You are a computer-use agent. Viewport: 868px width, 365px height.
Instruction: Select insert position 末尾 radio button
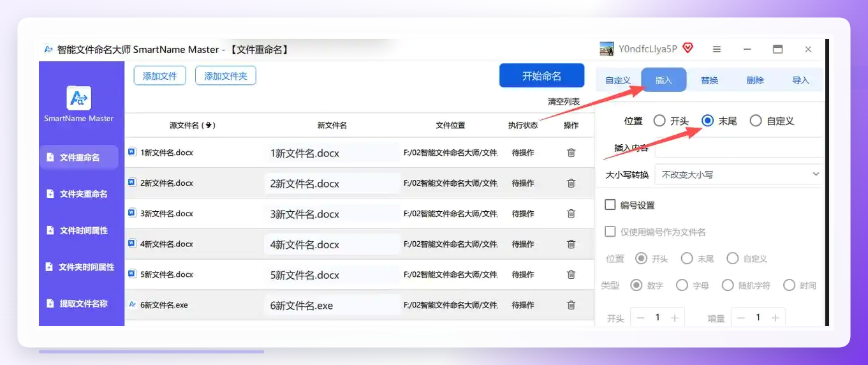click(x=707, y=121)
